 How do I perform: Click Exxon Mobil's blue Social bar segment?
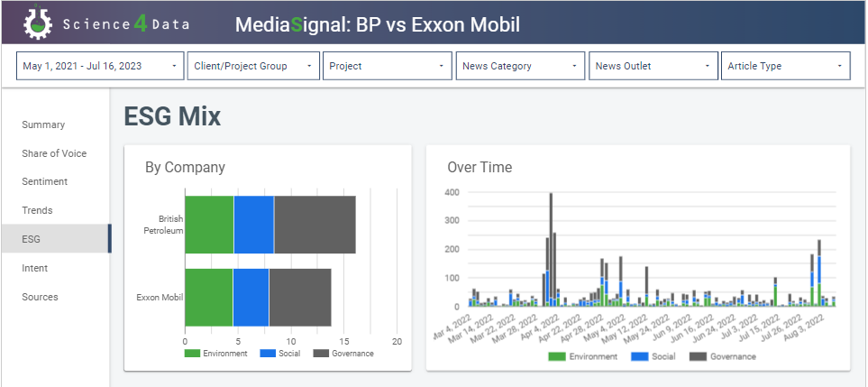pyautogui.click(x=251, y=298)
